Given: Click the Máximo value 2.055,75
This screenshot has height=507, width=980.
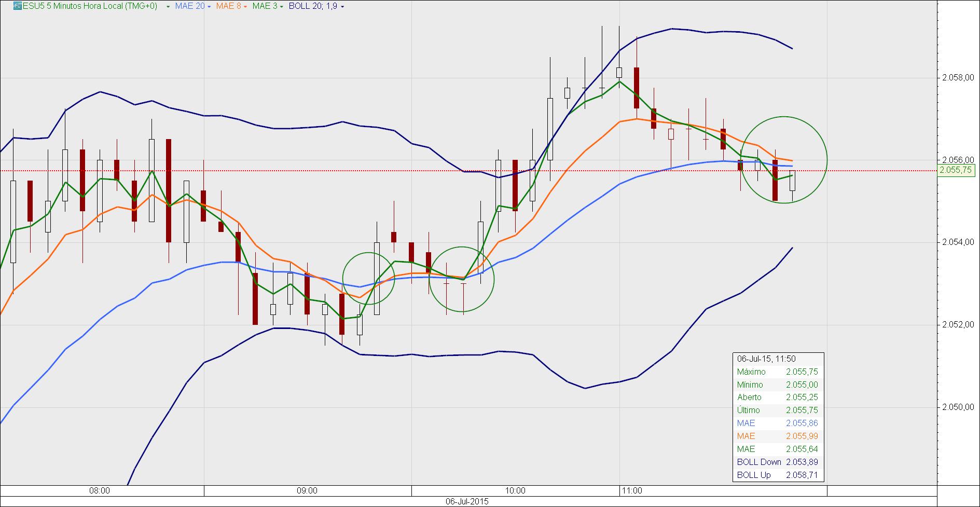Looking at the screenshot, I should click(x=802, y=372).
